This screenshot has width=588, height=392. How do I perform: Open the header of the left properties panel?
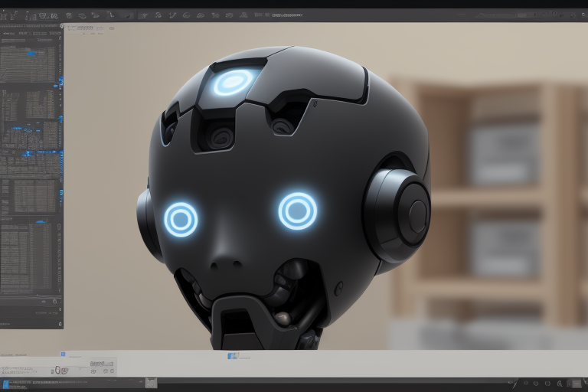(31, 28)
